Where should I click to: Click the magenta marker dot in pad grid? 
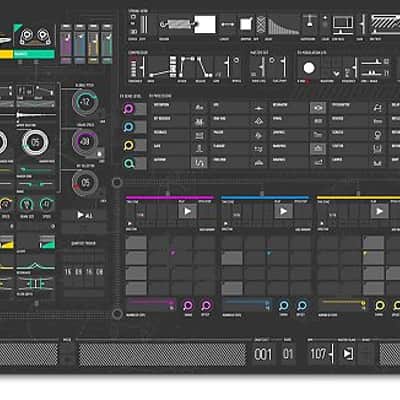click(173, 253)
